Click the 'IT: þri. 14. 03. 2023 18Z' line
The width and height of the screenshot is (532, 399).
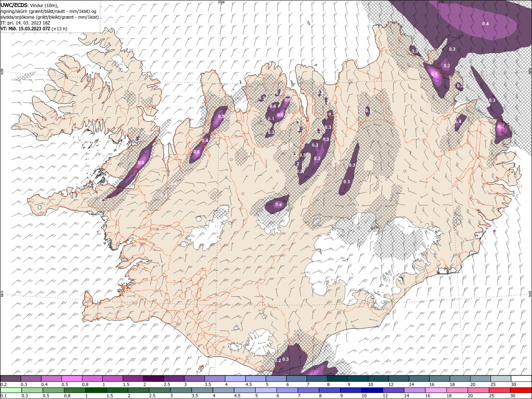click(25, 23)
